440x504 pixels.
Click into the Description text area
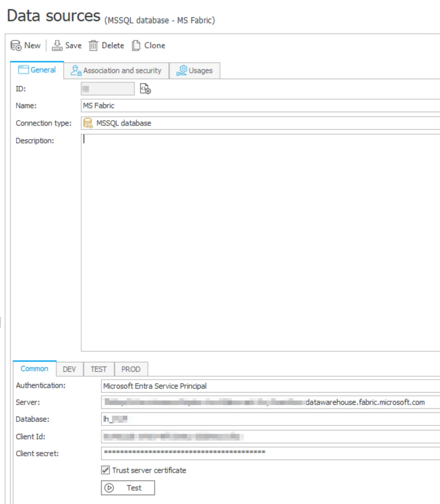[260, 243]
